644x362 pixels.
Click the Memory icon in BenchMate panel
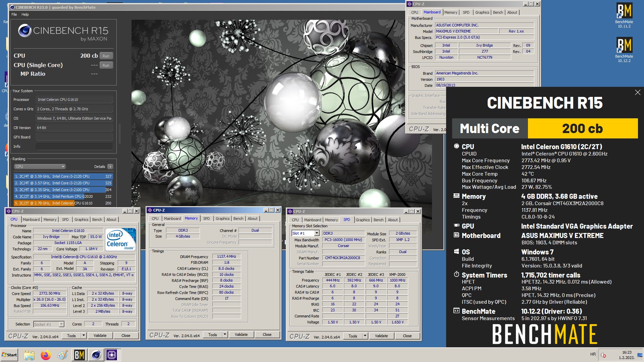[456, 196]
